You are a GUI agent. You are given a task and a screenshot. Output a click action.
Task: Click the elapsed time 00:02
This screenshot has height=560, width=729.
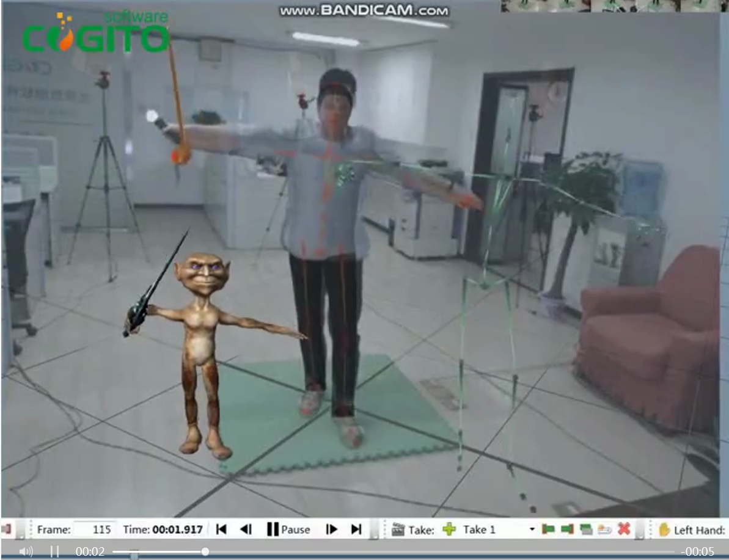click(90, 551)
